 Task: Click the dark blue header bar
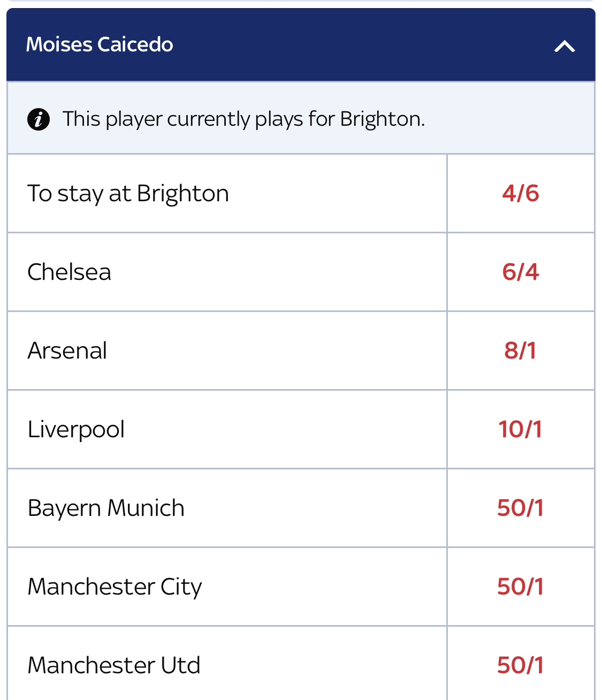301,44
